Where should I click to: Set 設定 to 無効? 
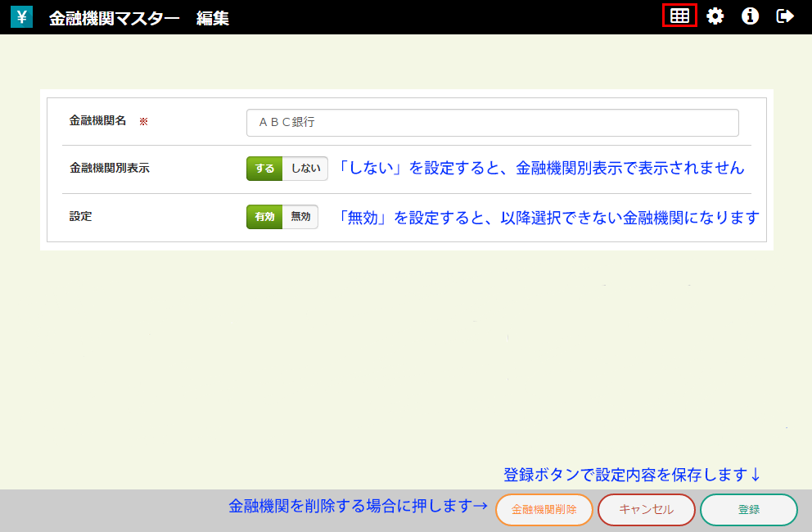tap(300, 217)
